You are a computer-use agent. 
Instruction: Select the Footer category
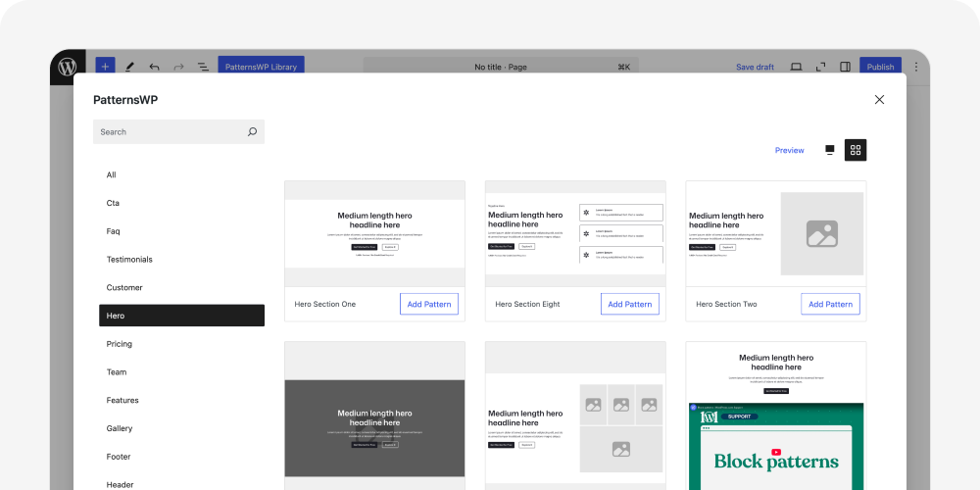click(182, 457)
